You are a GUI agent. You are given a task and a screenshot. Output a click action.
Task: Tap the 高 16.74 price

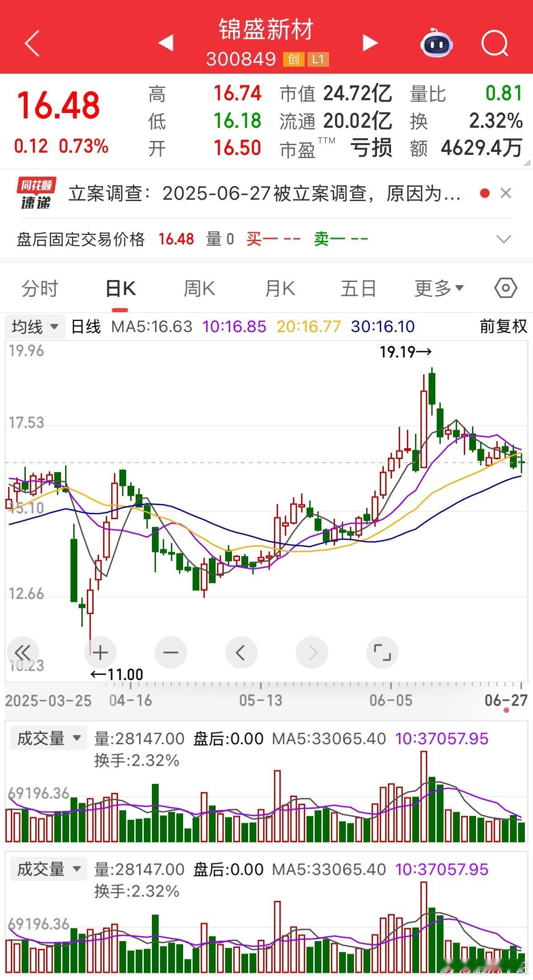coord(205,94)
